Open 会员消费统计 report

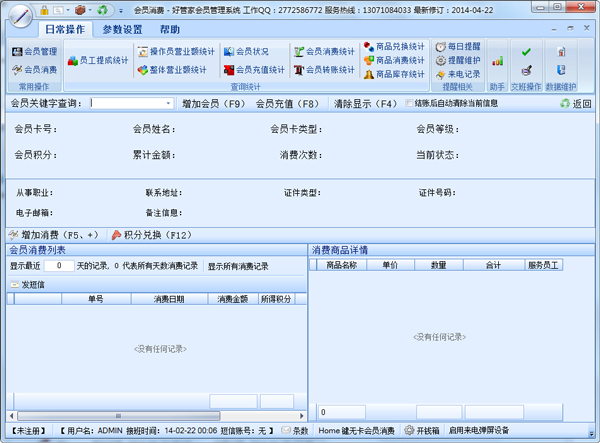tap(324, 51)
